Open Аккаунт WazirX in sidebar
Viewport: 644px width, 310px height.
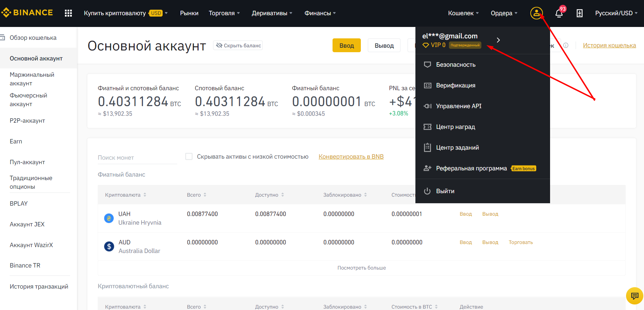(x=31, y=245)
